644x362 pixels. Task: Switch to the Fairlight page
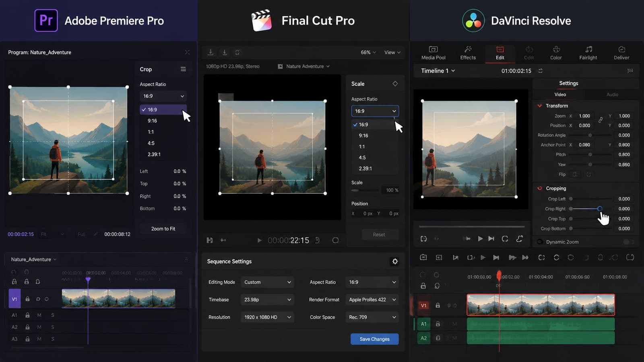click(588, 53)
